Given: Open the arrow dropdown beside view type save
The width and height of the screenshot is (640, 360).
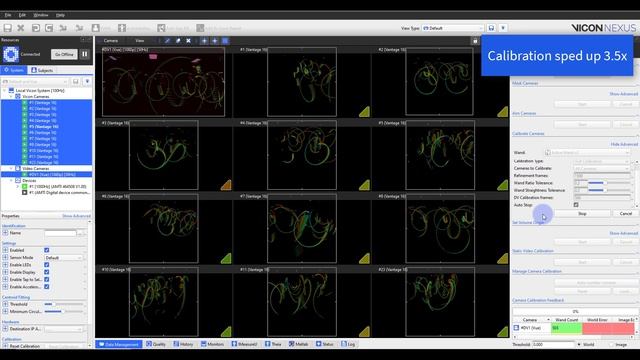Looking at the screenshot, I should pyautogui.click(x=503, y=28).
